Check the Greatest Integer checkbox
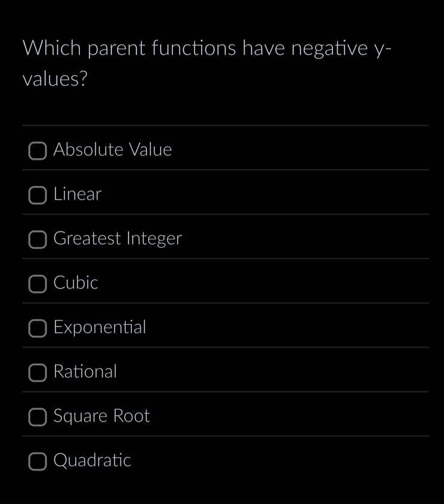Image resolution: width=444 pixels, height=504 pixels. 37,240
